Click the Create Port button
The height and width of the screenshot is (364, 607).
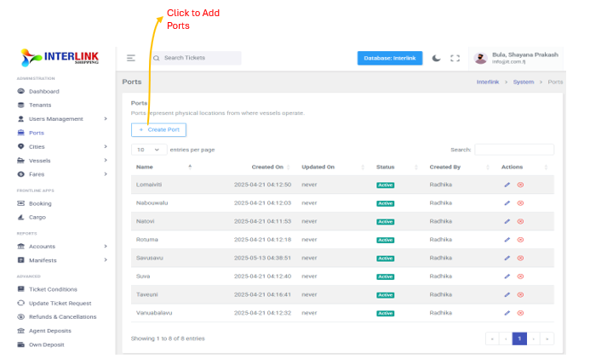[158, 129]
